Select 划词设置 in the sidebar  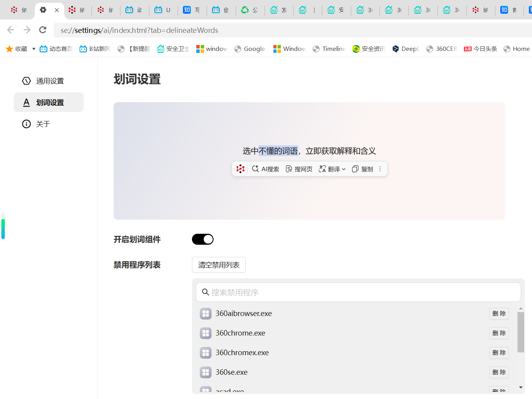point(49,103)
